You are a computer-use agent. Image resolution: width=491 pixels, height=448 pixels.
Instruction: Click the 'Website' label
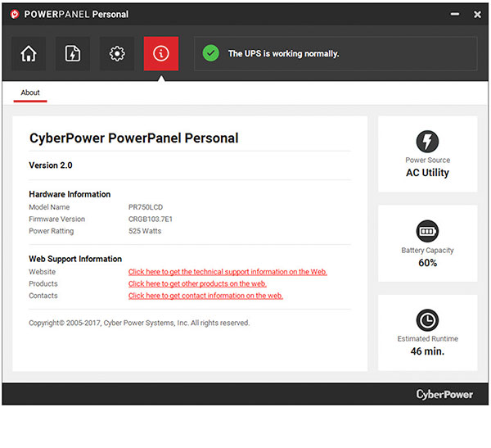point(42,272)
